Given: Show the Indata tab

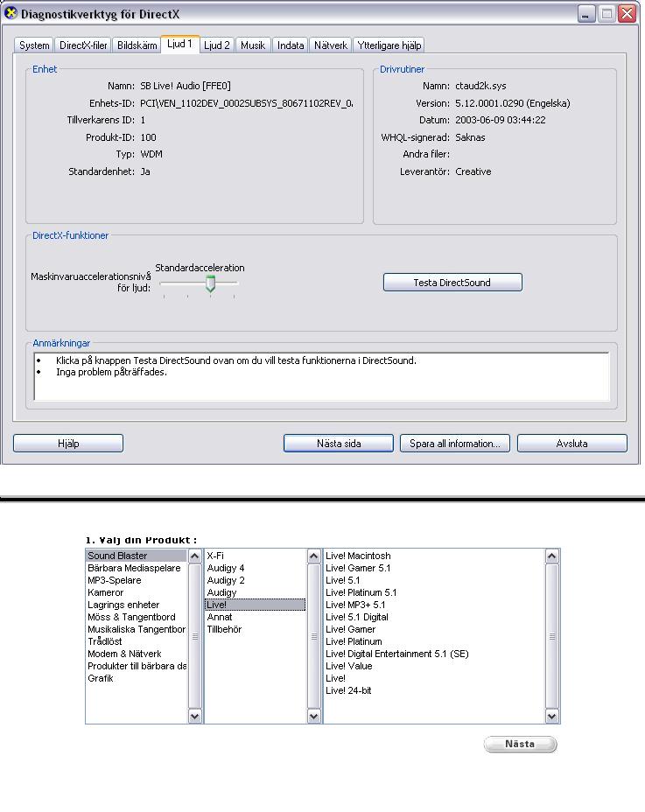Looking at the screenshot, I should pos(291,45).
